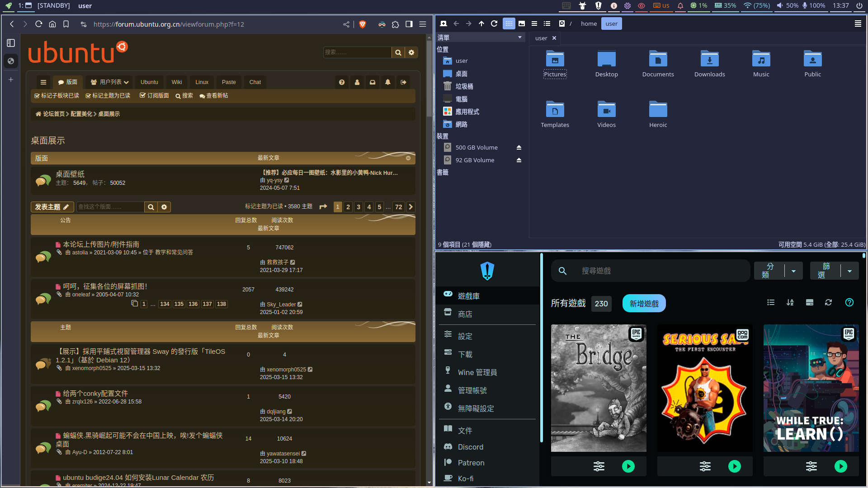
Task: Open the browser home page
Action: click(52, 24)
